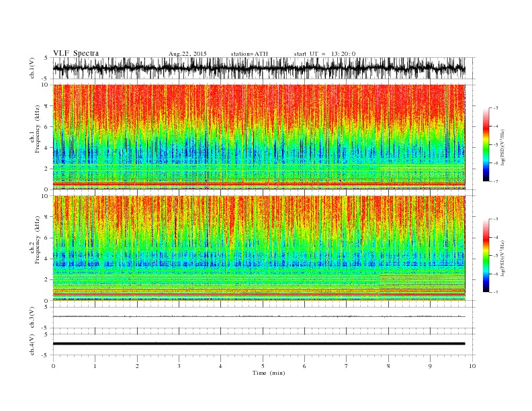Click the ch.2 PSD color scale bar
The width and height of the screenshot is (532, 411).
(x=486, y=256)
